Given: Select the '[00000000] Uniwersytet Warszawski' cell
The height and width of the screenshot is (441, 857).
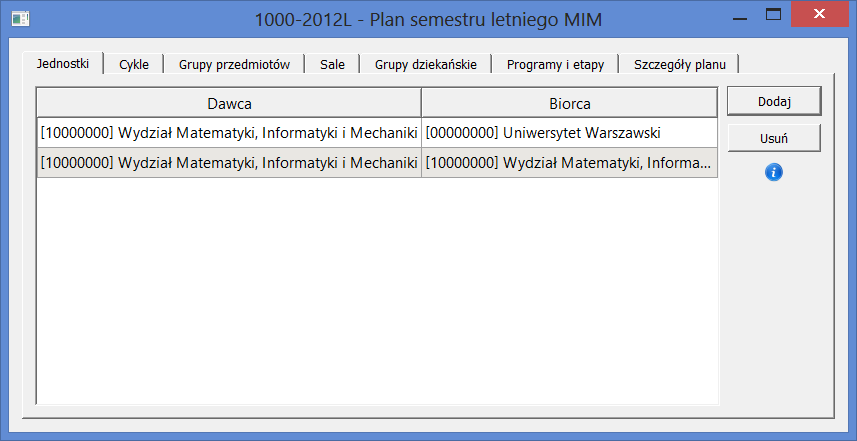Looking at the screenshot, I should [x=570, y=133].
